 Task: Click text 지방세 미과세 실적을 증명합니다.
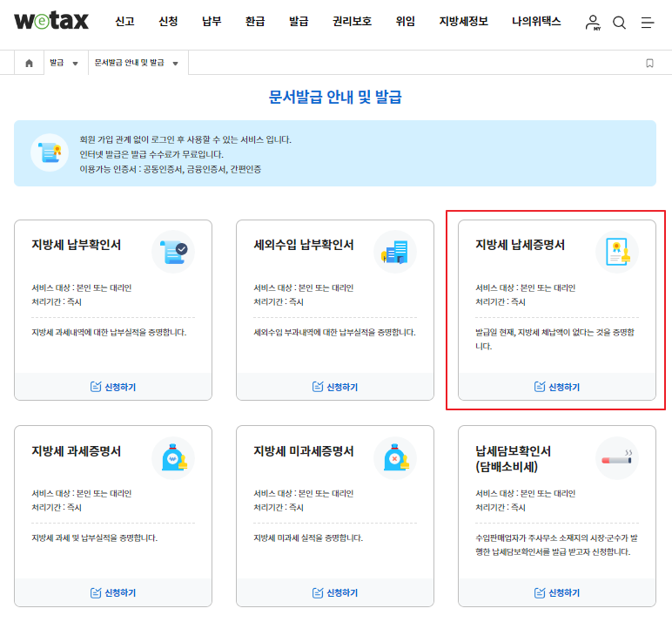pyautogui.click(x=308, y=537)
